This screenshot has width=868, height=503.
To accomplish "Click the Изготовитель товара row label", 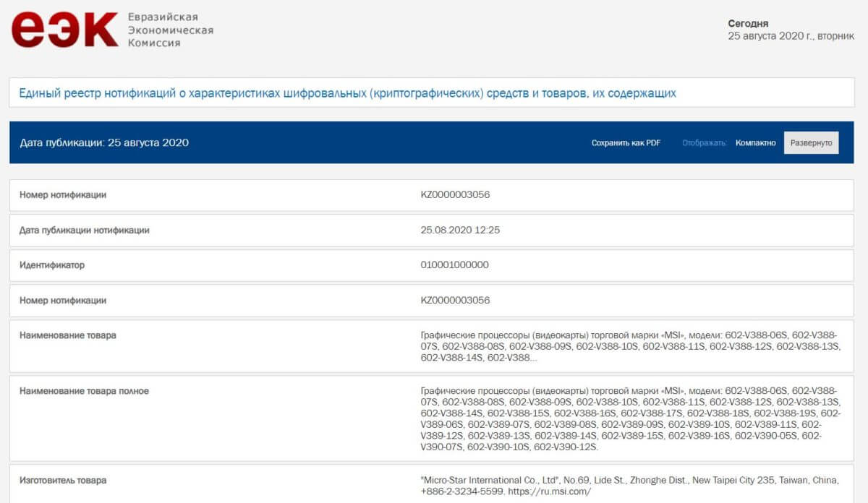I will tap(63, 480).
